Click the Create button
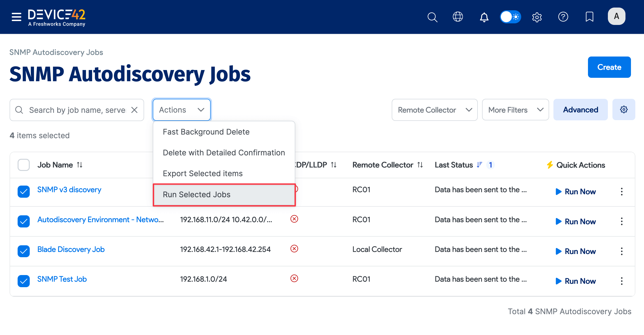 [609, 67]
